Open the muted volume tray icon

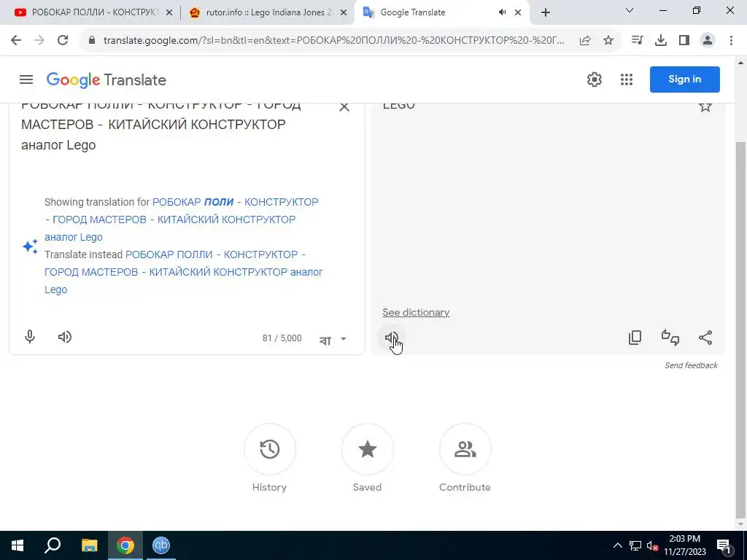pos(653,546)
